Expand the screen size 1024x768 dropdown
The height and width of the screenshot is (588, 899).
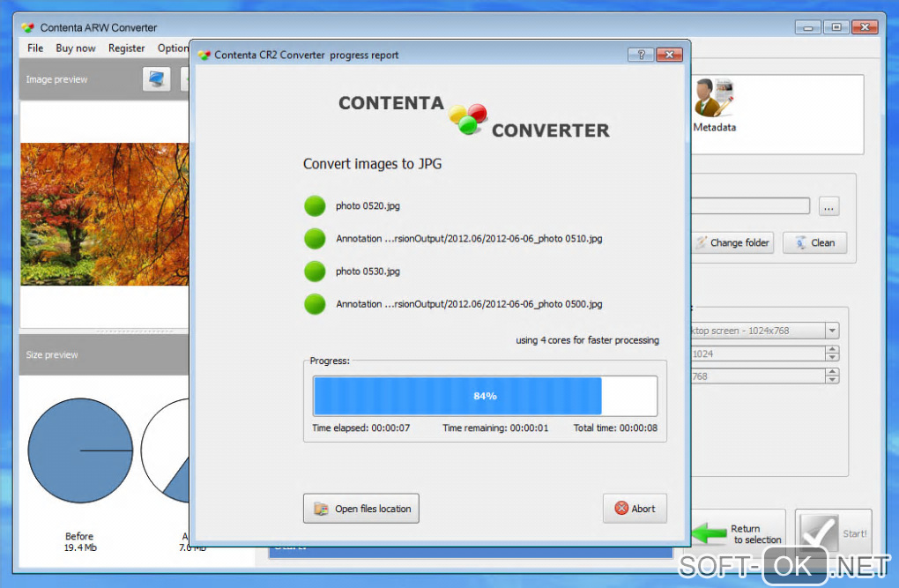pos(832,331)
